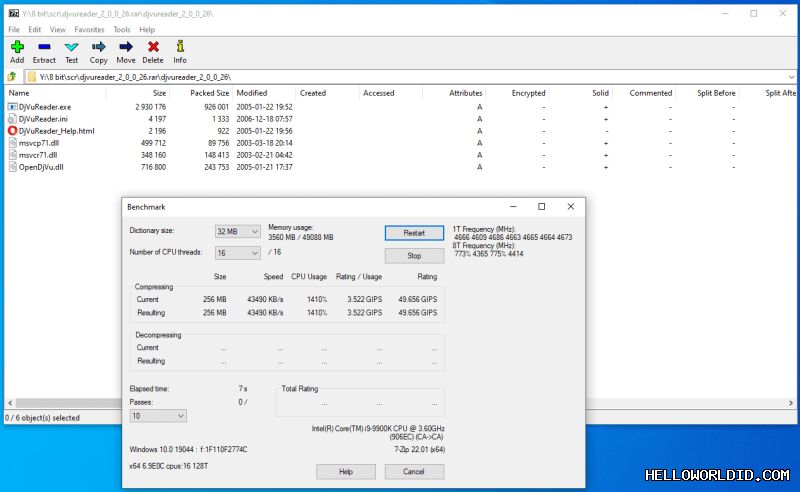Click the Stop benchmark button
This screenshot has width=800, height=492.
point(414,256)
